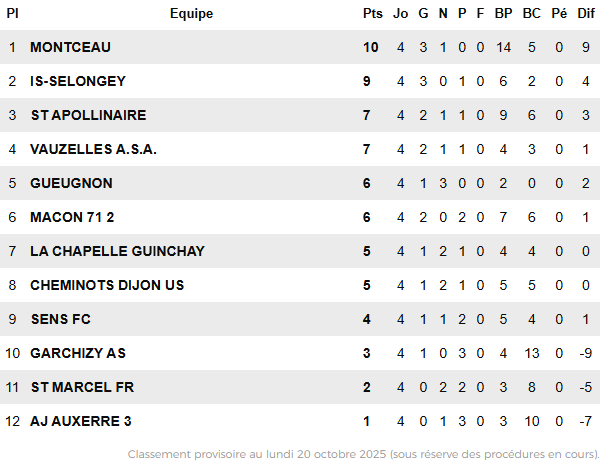Click MACON 71 2 team name
Image resolution: width=602 pixels, height=463 pixels.
73,217
